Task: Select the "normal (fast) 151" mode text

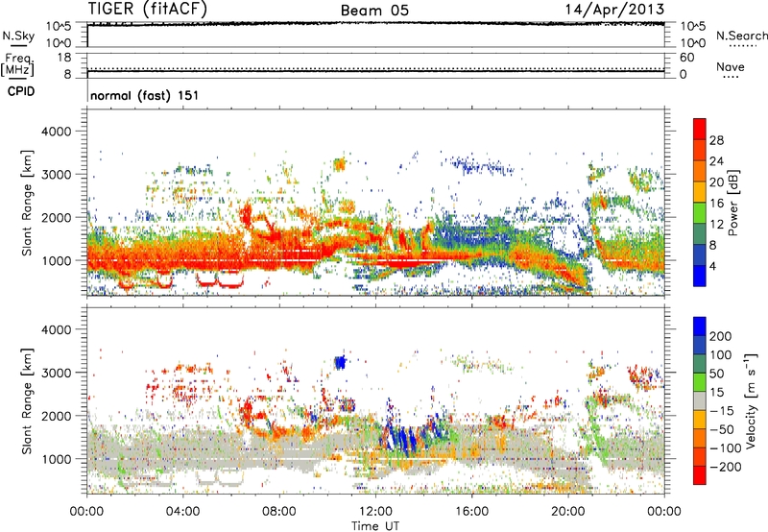Action: coord(145,95)
